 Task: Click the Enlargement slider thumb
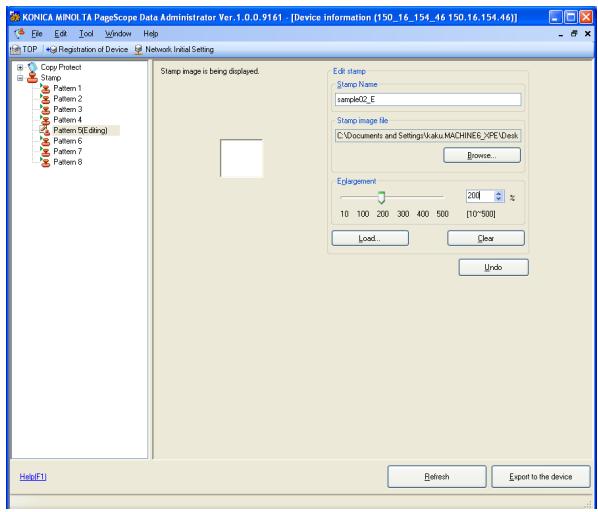point(381,197)
